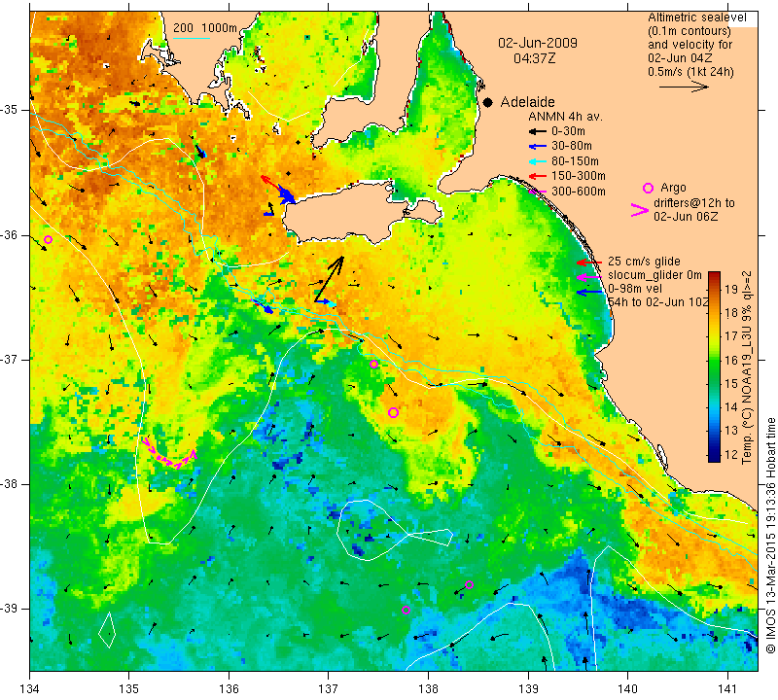Click the latitude axis label -39
778x700 pixels.
10,609
